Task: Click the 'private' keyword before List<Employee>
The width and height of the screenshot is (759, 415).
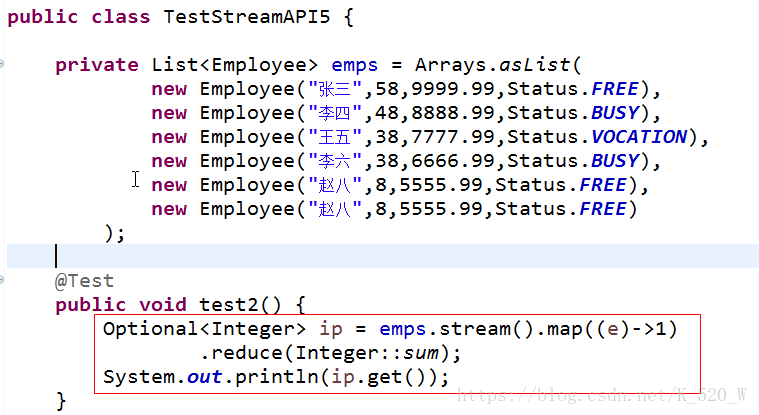Action: pyautogui.click(x=97, y=65)
